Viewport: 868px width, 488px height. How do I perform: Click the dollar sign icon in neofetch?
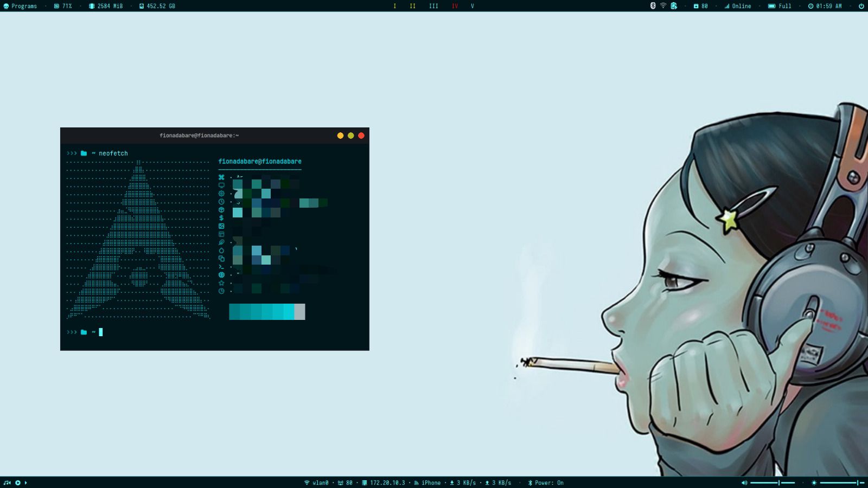pyautogui.click(x=221, y=218)
